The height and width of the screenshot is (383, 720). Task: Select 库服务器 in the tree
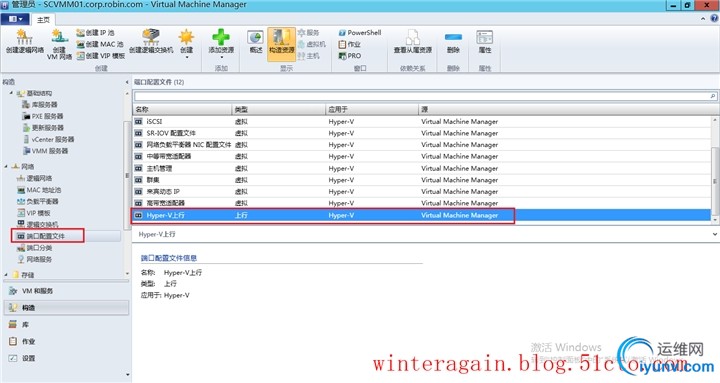[40, 105]
